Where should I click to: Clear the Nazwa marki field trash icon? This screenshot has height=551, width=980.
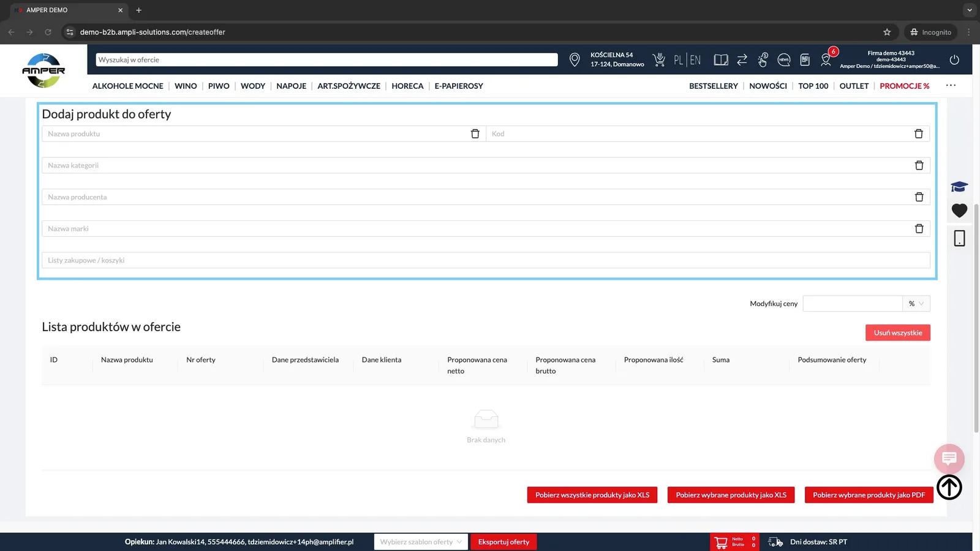click(919, 228)
